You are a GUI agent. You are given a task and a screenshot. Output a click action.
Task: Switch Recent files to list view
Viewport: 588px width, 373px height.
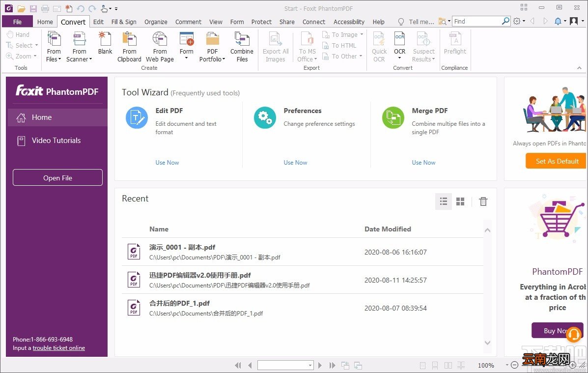point(444,201)
